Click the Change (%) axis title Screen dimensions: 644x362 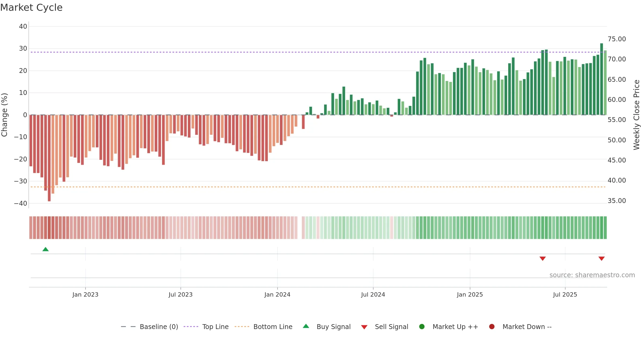tap(4, 115)
